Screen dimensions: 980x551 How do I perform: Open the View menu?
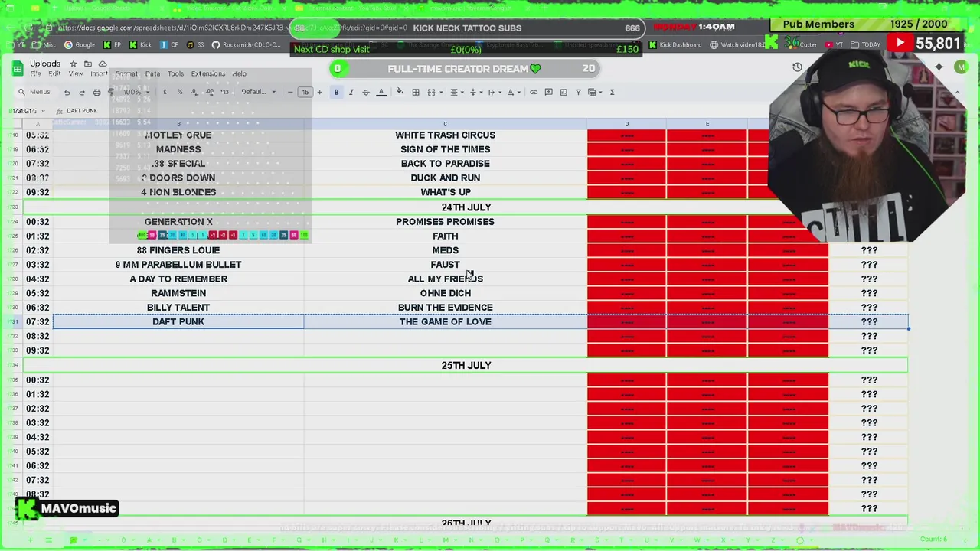coord(76,74)
